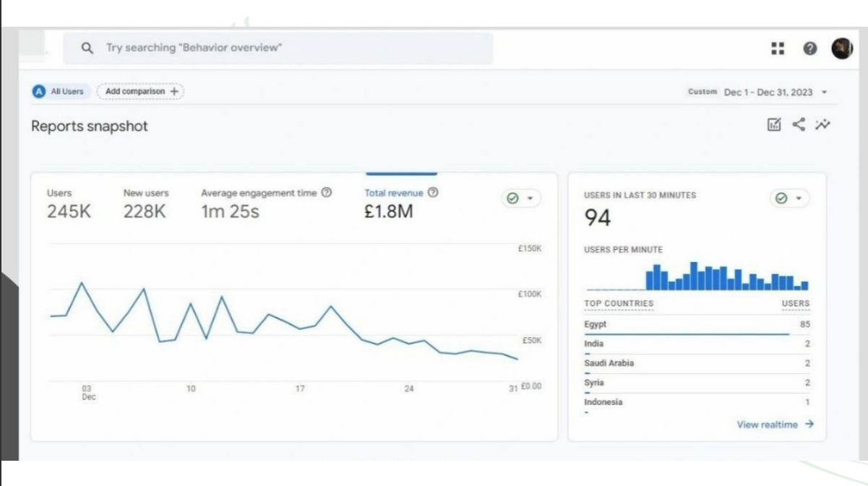Screen dimensions: 868x486
Task: Click the search magnifier icon
Action: tap(87, 48)
